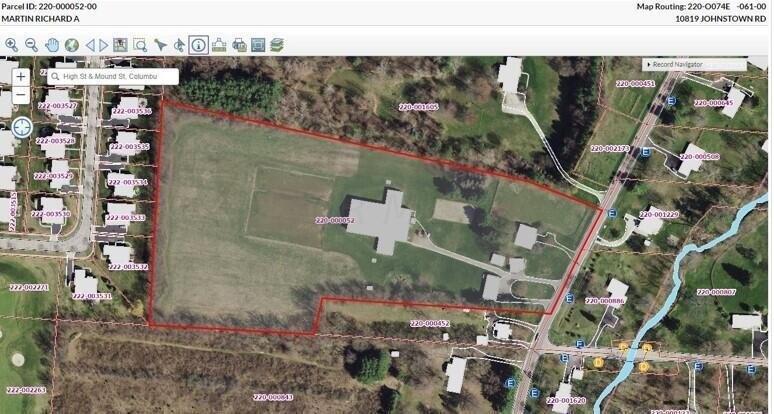Click the zoom-to-selection rectangle magnifier icon
The width and height of the screenshot is (774, 414).
pyautogui.click(x=140, y=45)
